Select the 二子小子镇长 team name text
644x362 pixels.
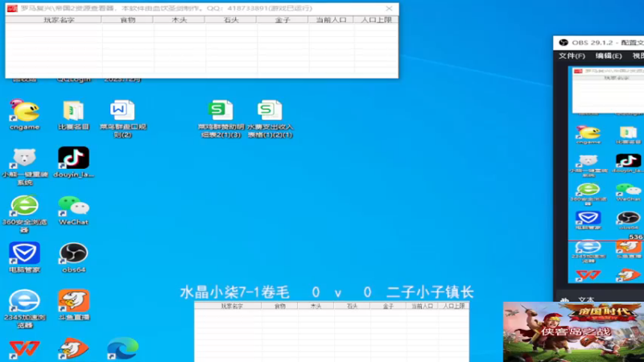tap(430, 293)
